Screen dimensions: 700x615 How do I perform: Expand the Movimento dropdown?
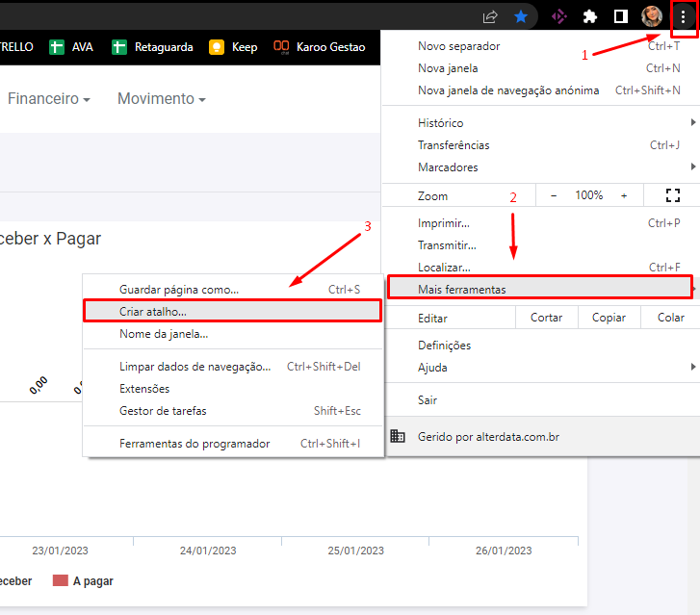coord(161,98)
